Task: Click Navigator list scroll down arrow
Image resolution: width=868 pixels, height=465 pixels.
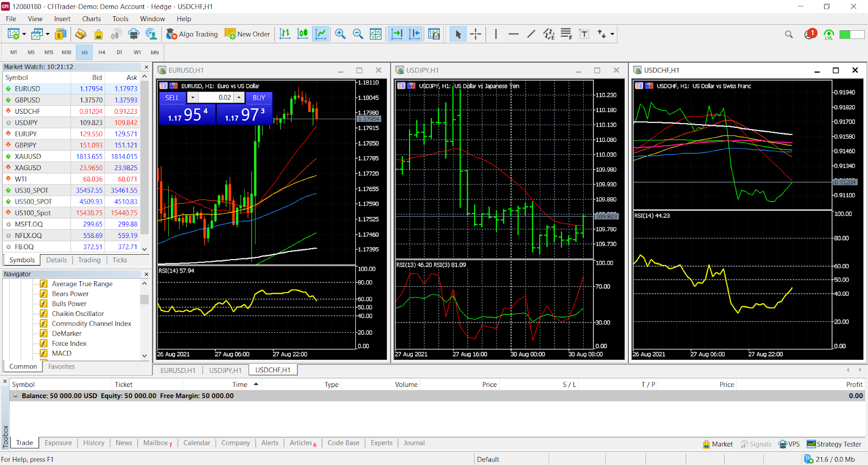Action: click(x=144, y=356)
